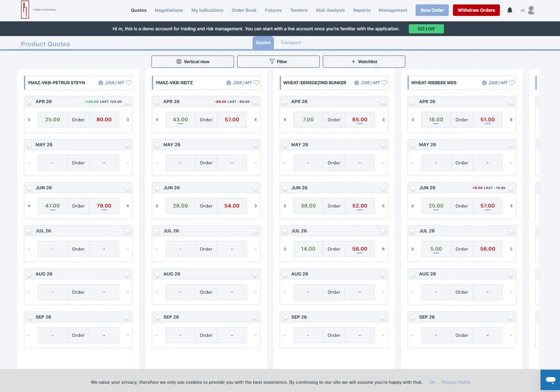Click Order for REITZ JUN 26
560x392 pixels.
point(206,206)
